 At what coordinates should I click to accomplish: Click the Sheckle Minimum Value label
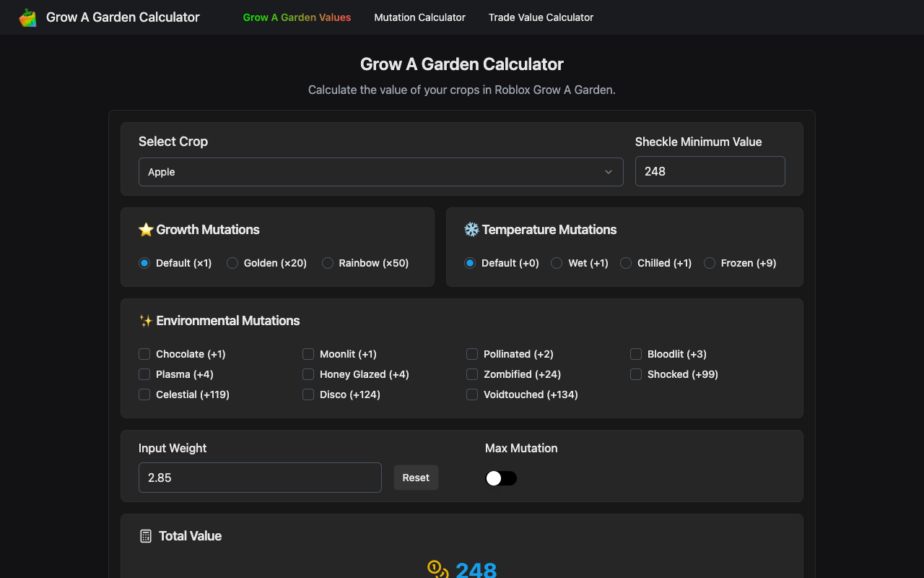point(698,142)
